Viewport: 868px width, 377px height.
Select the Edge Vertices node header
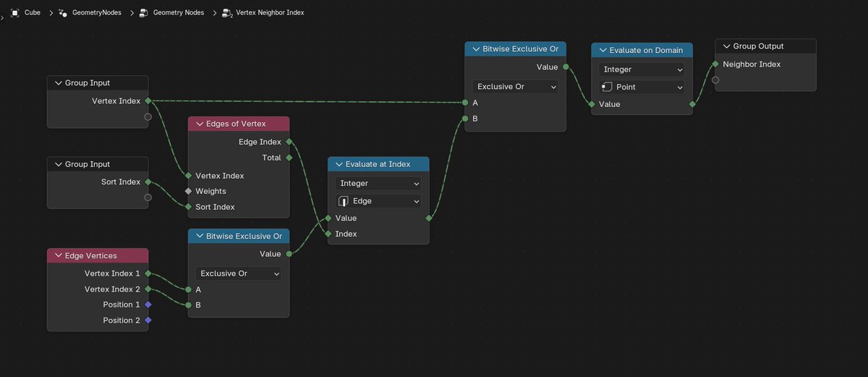click(98, 255)
